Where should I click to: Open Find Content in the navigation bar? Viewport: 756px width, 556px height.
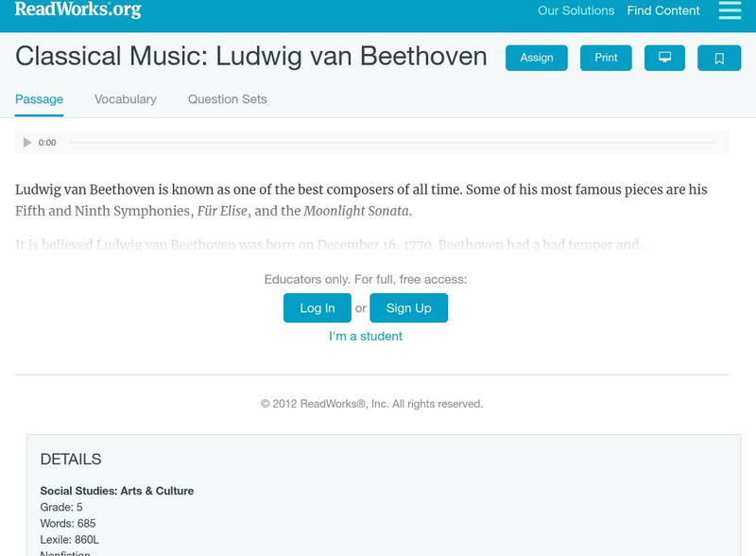click(x=662, y=10)
